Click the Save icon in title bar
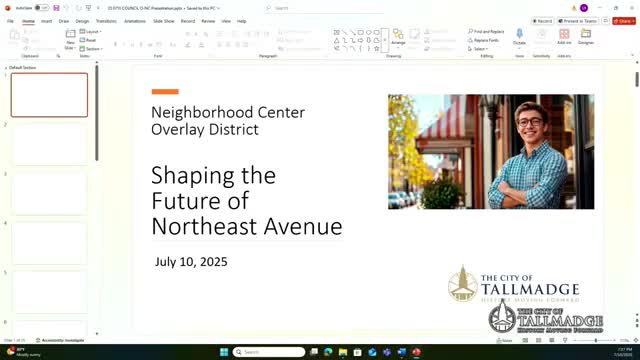 (x=56, y=8)
